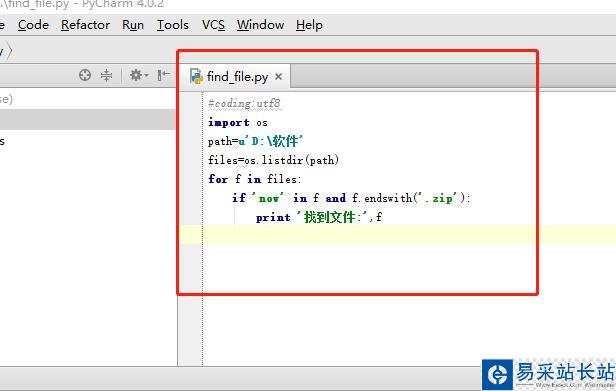Select the find_file.py editor tab
Screen dimensions: 616x391
(x=236, y=76)
